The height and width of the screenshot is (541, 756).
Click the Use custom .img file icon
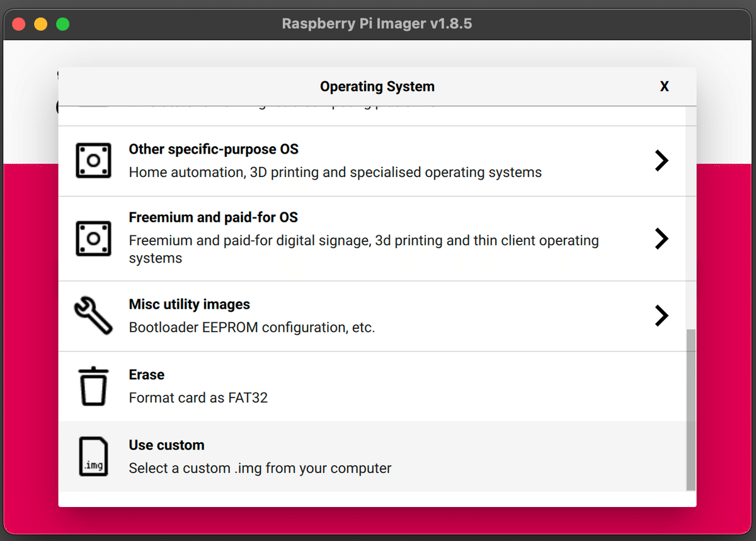coord(93,457)
